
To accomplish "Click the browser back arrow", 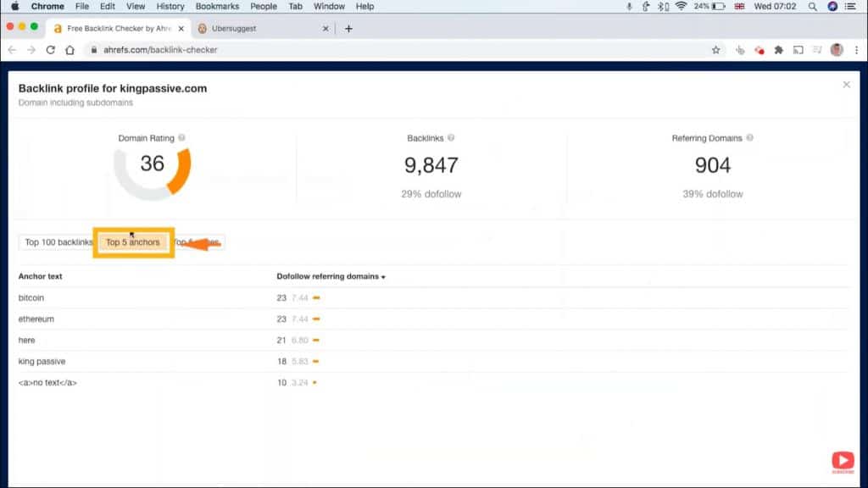I will tap(12, 50).
